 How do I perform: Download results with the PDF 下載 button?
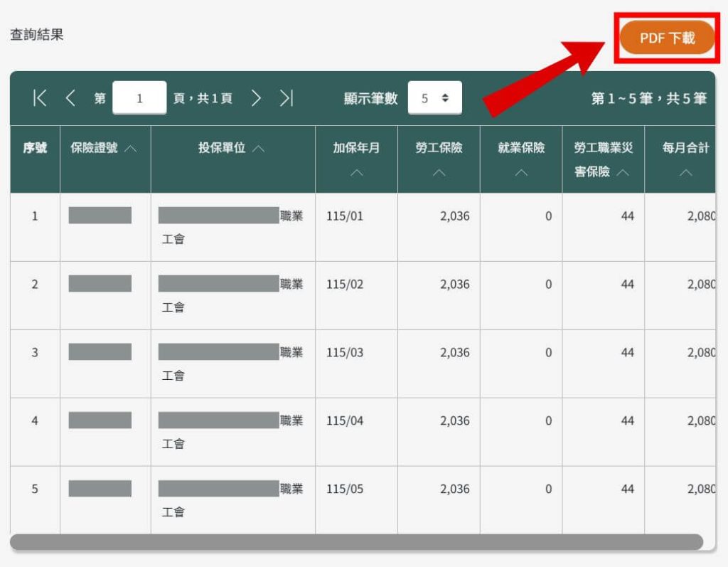coord(667,38)
